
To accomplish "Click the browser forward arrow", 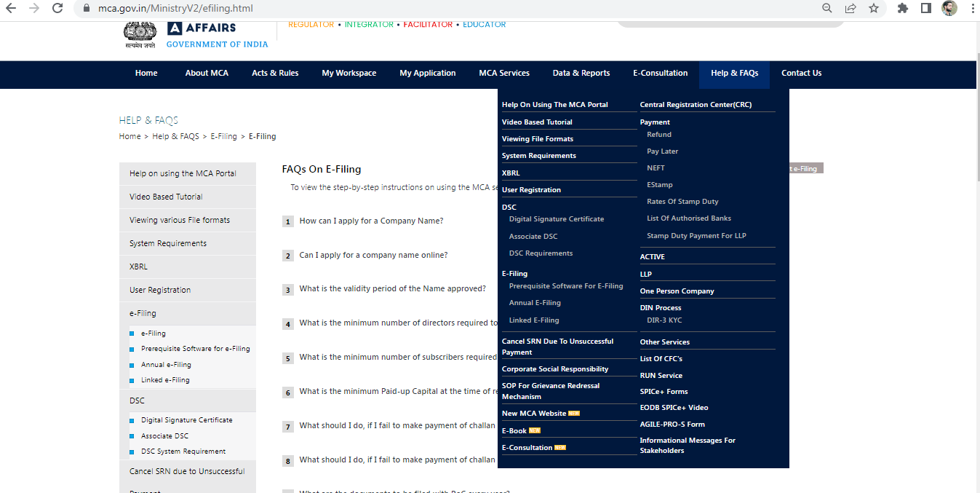I will tap(34, 9).
